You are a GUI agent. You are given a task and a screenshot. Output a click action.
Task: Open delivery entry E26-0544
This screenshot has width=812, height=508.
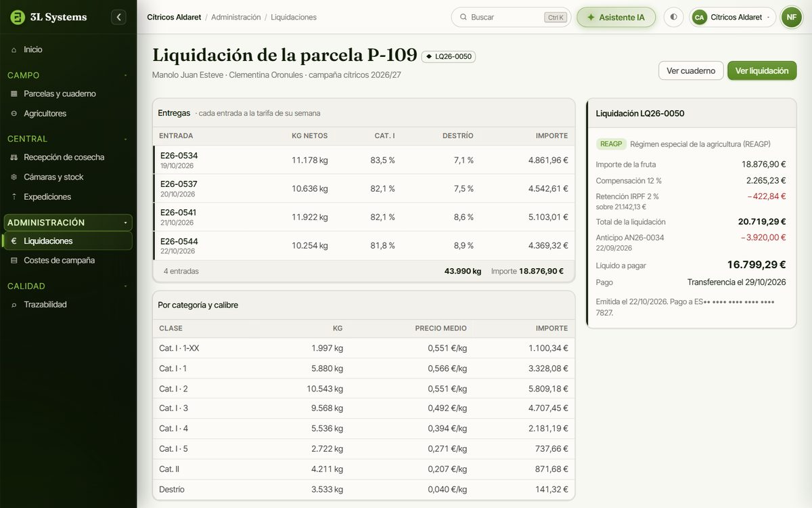pyautogui.click(x=364, y=245)
